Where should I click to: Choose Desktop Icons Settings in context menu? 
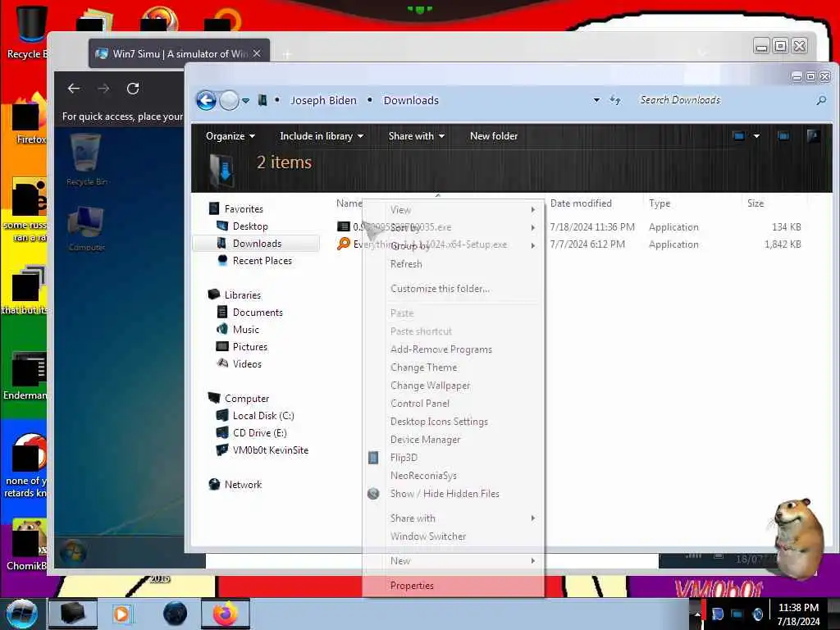453,422
